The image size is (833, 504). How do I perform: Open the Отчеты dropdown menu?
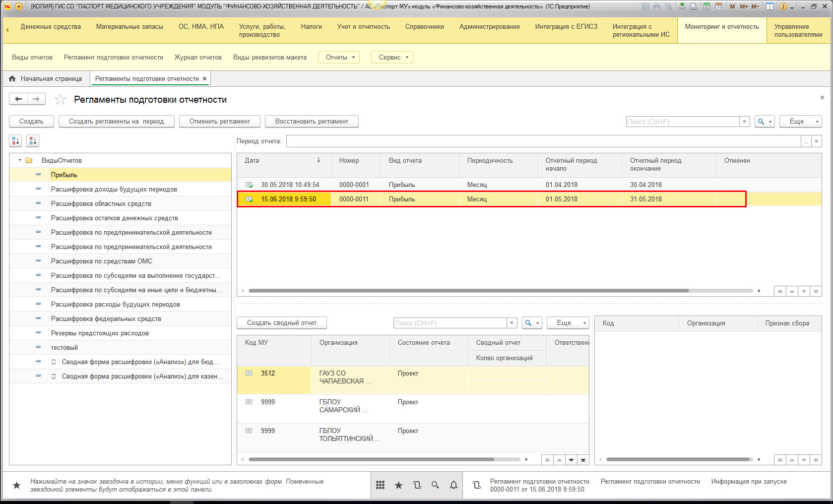(340, 58)
